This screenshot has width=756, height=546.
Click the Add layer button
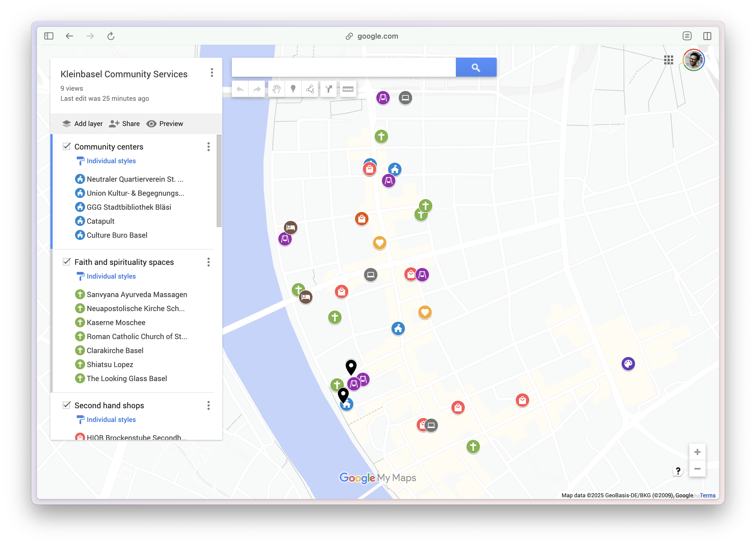(x=82, y=124)
